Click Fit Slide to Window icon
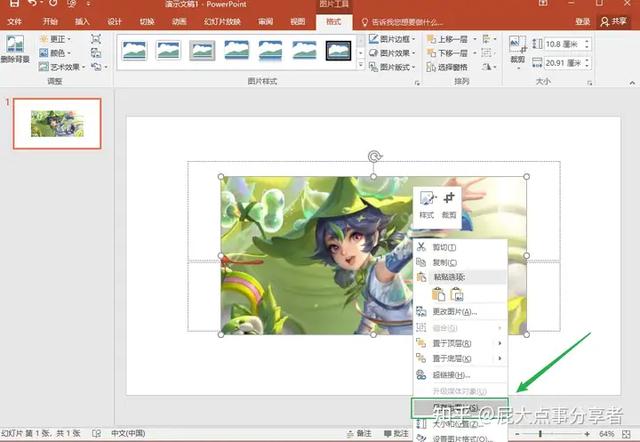The image size is (640, 442). [627, 433]
